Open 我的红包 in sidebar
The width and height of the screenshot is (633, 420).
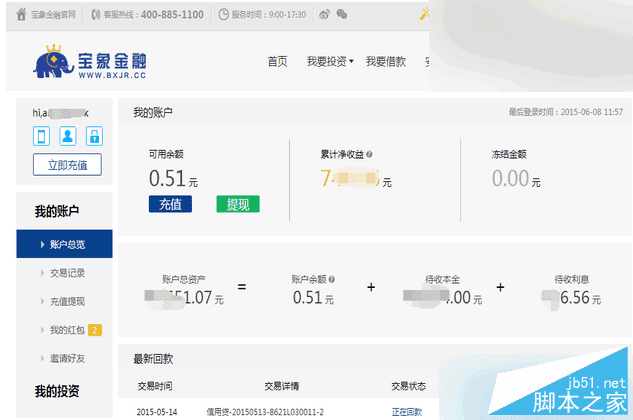pos(67,330)
